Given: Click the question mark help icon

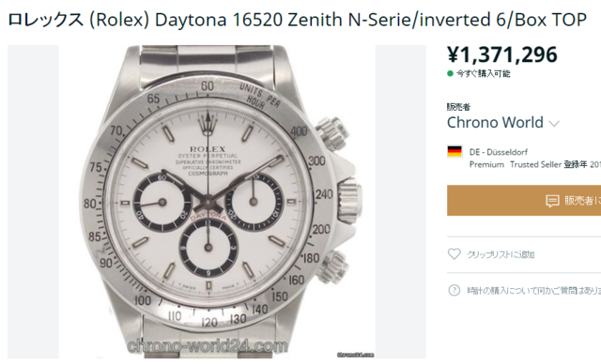Looking at the screenshot, I should (x=455, y=291).
